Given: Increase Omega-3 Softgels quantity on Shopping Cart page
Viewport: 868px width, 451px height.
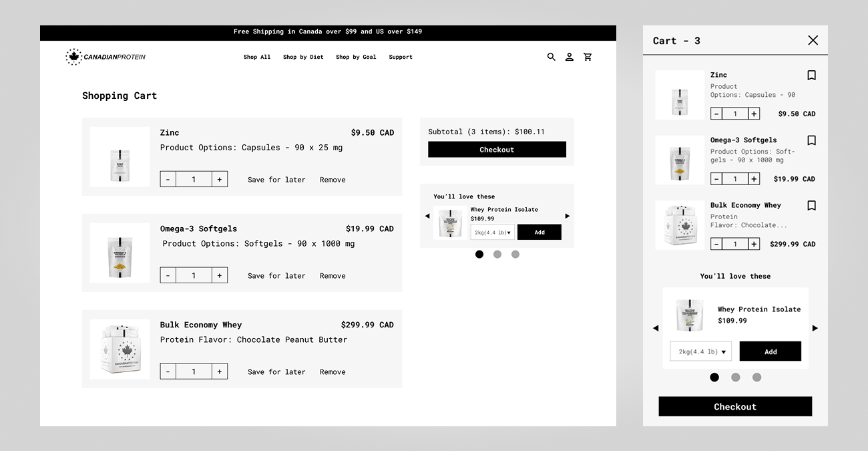Looking at the screenshot, I should pos(220,275).
